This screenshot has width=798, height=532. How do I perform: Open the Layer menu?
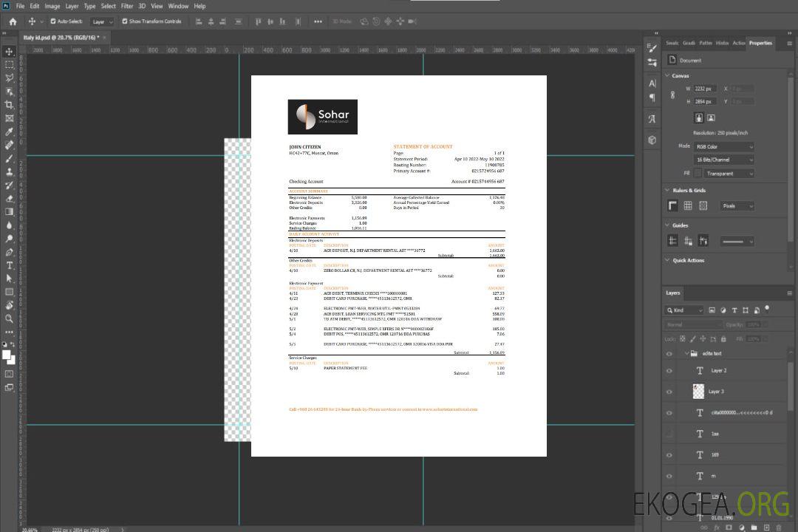click(x=72, y=6)
